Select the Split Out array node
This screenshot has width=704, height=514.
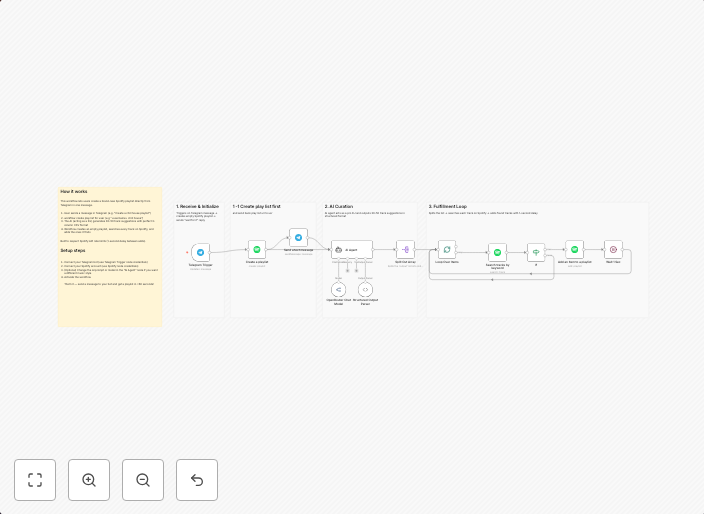405,250
